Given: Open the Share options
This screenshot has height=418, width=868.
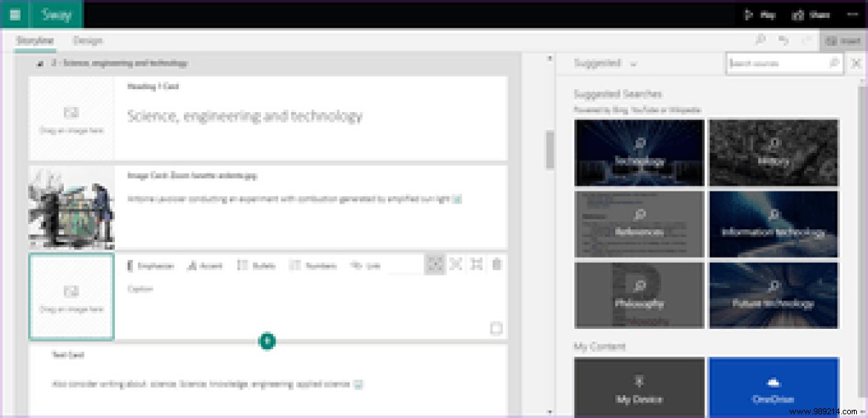Looking at the screenshot, I should (x=811, y=16).
